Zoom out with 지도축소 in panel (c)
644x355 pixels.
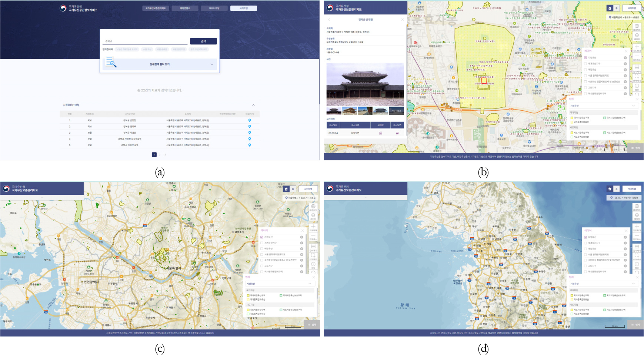click(x=313, y=236)
